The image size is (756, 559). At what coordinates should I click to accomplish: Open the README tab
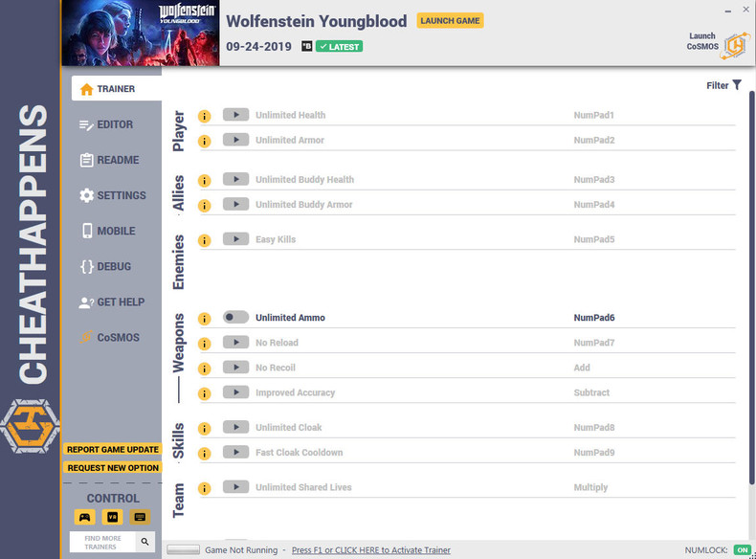(x=110, y=160)
